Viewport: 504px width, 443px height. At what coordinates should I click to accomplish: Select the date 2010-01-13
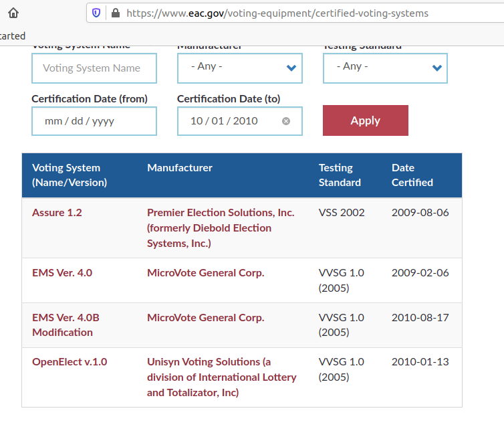[420, 362]
